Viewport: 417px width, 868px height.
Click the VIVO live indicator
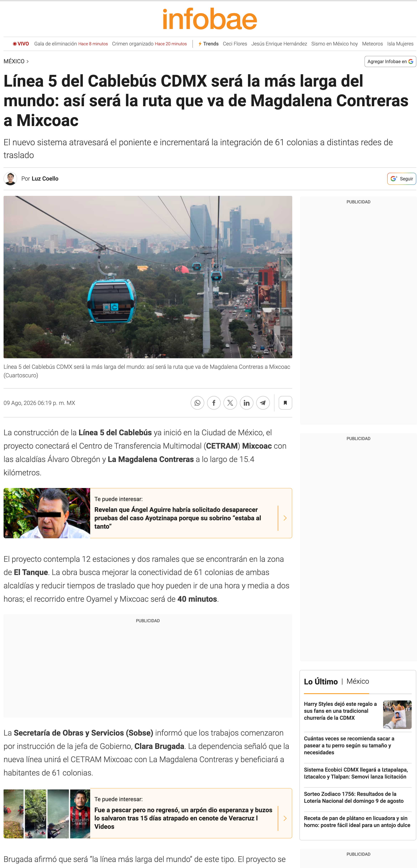[21, 44]
